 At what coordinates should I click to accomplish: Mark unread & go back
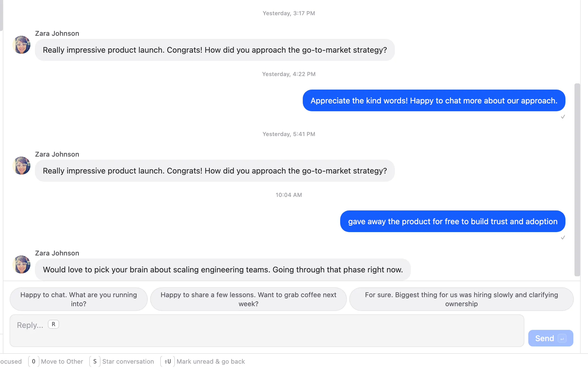(x=211, y=361)
